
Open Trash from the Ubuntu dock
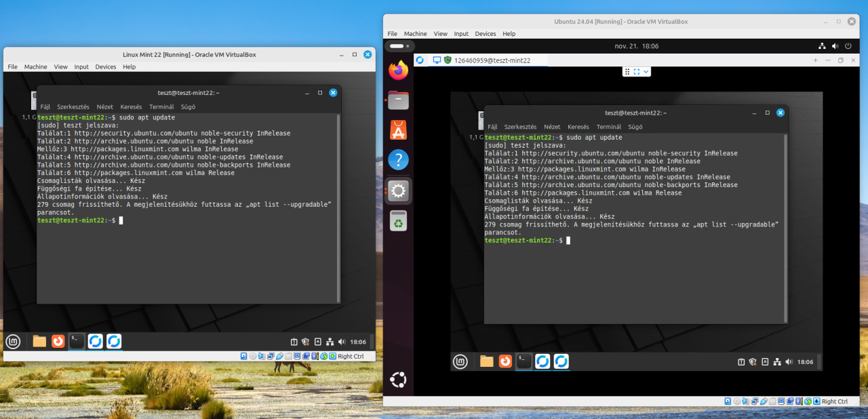[398, 221]
